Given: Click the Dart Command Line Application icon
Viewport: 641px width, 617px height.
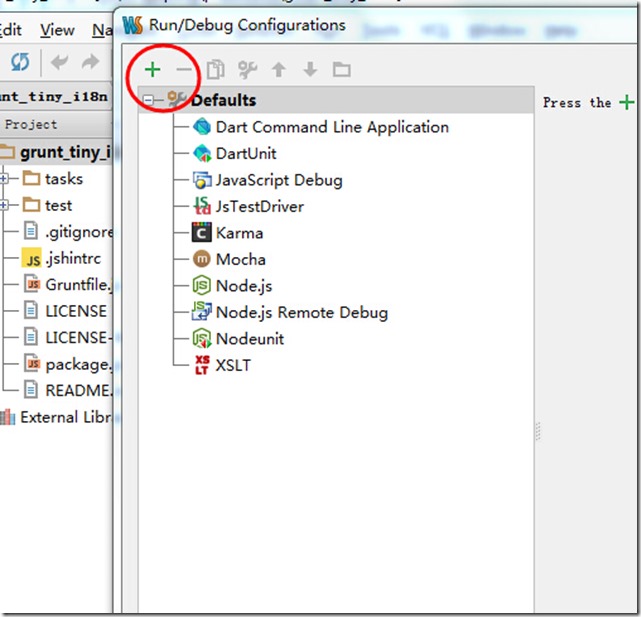Looking at the screenshot, I should pyautogui.click(x=202, y=127).
